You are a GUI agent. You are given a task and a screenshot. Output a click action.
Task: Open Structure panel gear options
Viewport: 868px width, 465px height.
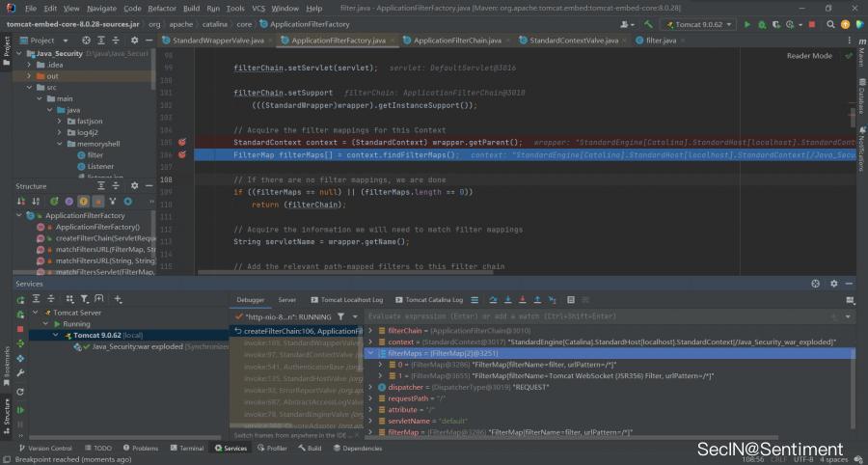click(x=134, y=186)
